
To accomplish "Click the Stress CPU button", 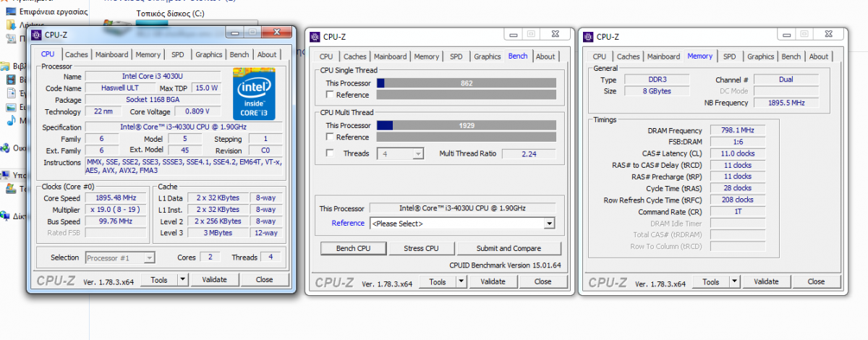I will point(421,248).
